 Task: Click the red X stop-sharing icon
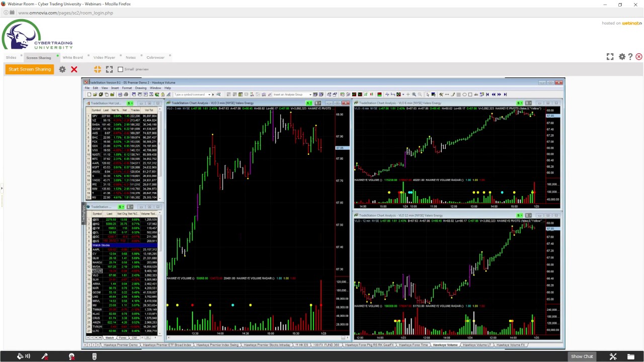(x=74, y=69)
